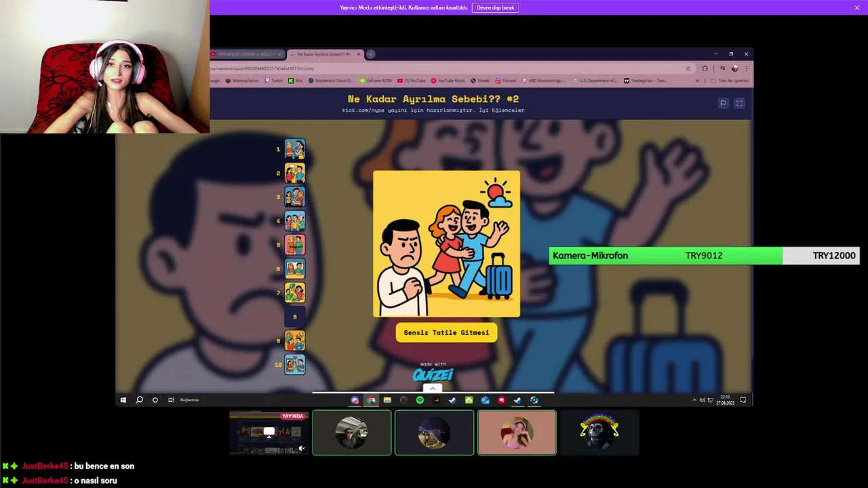868x488 pixels.
Task: Open the notification center icon
Action: click(x=743, y=400)
